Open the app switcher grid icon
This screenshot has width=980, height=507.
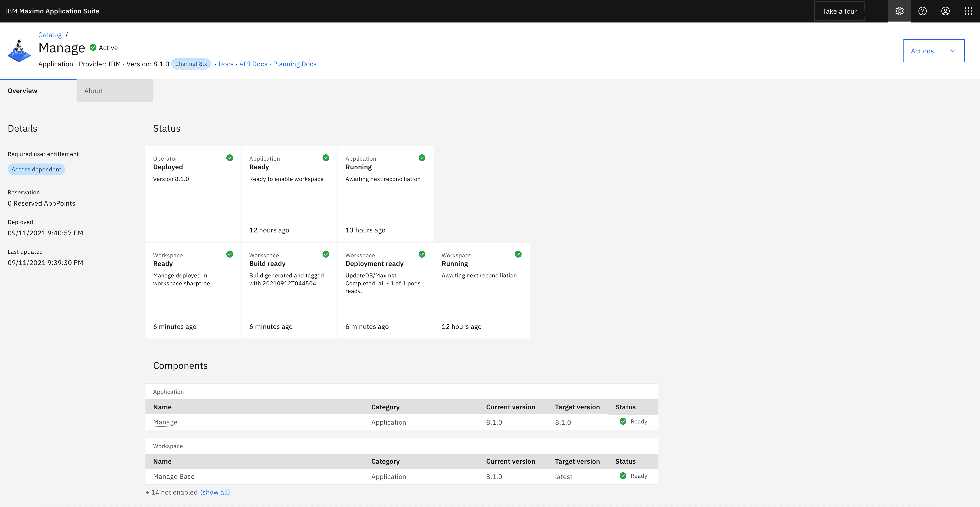click(968, 11)
